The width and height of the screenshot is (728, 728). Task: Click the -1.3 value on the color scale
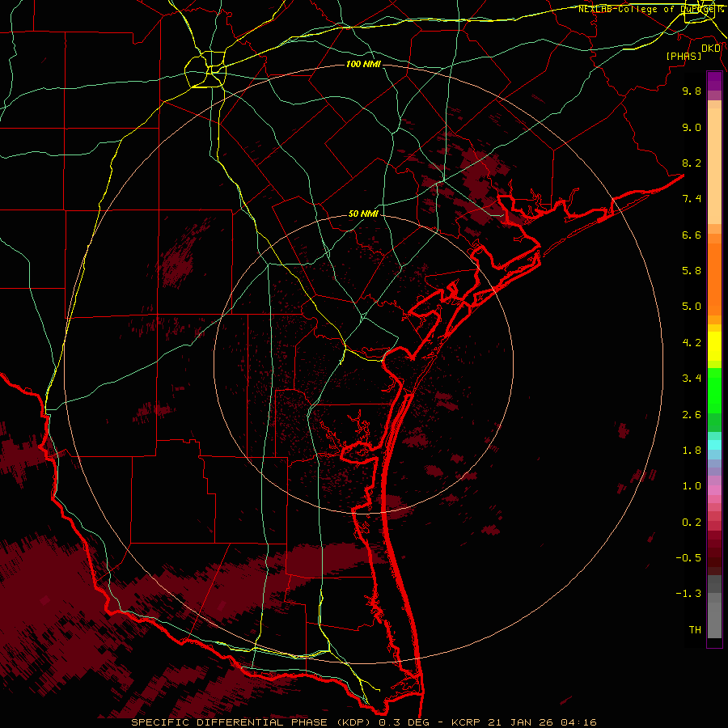688,594
